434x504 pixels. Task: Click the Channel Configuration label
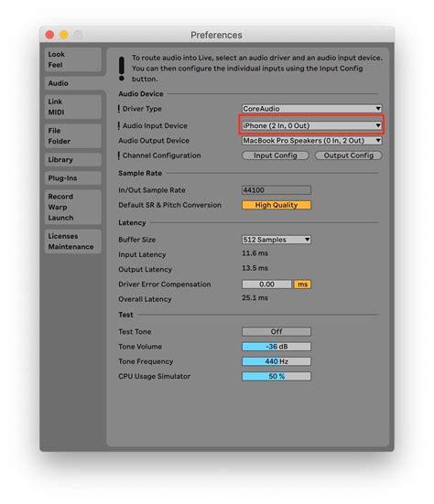pyautogui.click(x=161, y=155)
